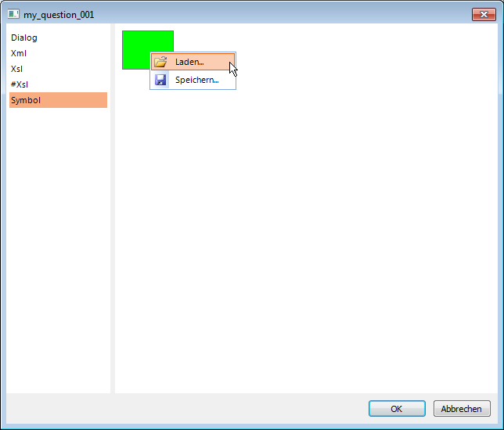
Task: Confirm with the OK button
Action: click(x=397, y=408)
